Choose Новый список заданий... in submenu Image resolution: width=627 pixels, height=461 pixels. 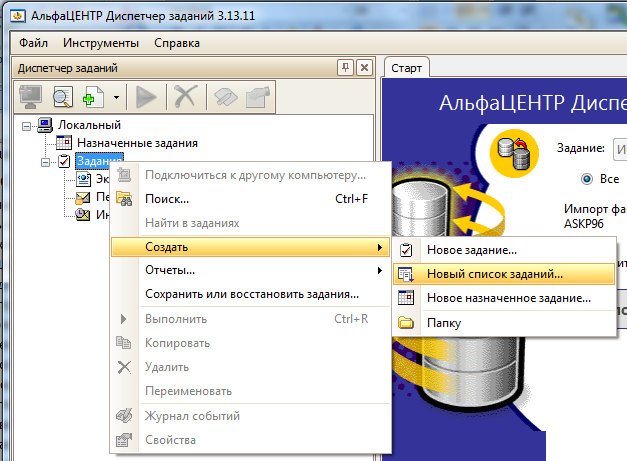pos(504,274)
